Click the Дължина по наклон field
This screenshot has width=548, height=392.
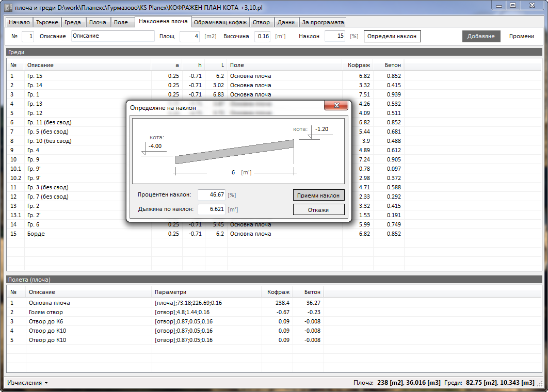[212, 209]
